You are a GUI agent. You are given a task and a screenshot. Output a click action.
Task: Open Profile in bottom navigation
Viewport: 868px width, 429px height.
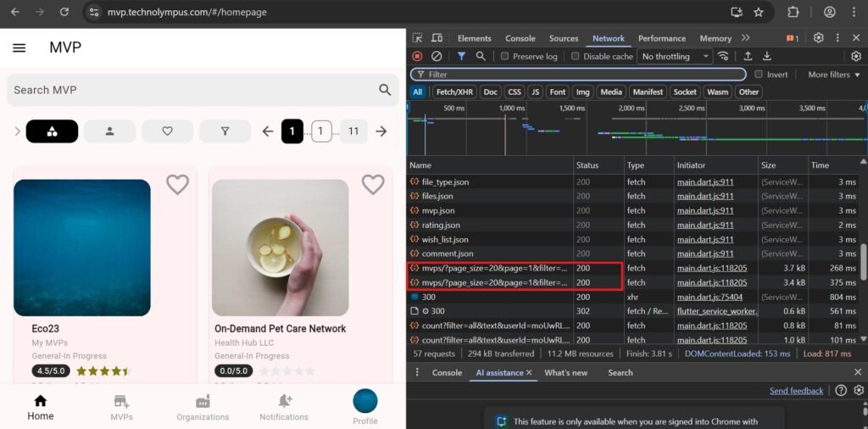click(x=364, y=408)
